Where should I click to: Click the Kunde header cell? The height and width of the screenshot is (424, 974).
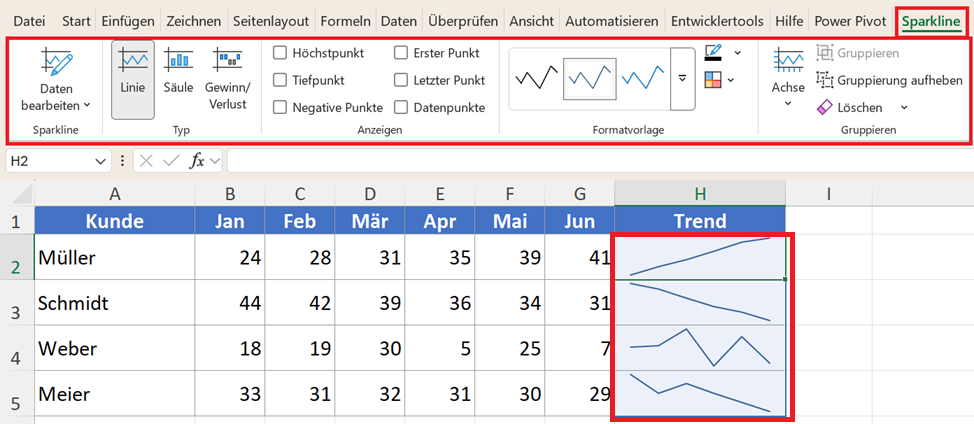(x=114, y=220)
